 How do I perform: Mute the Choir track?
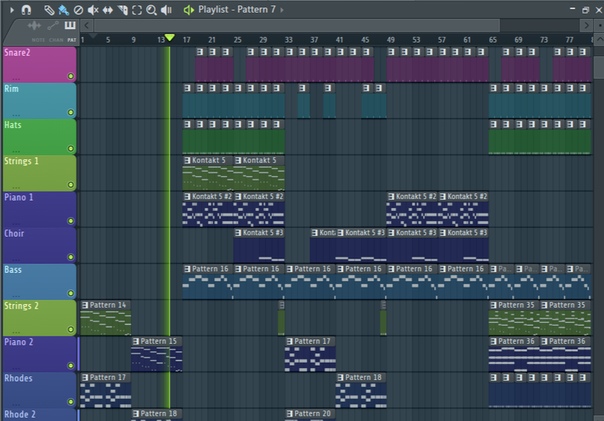[70, 257]
